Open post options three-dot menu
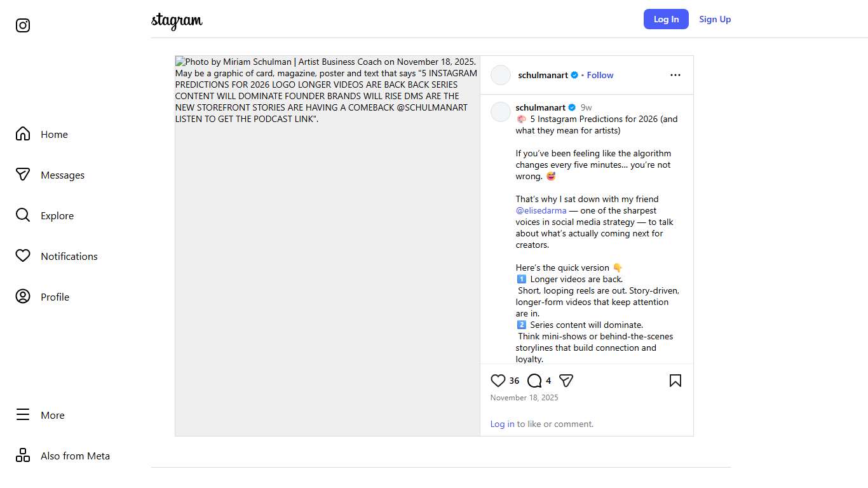The width and height of the screenshot is (868, 488). tap(675, 75)
